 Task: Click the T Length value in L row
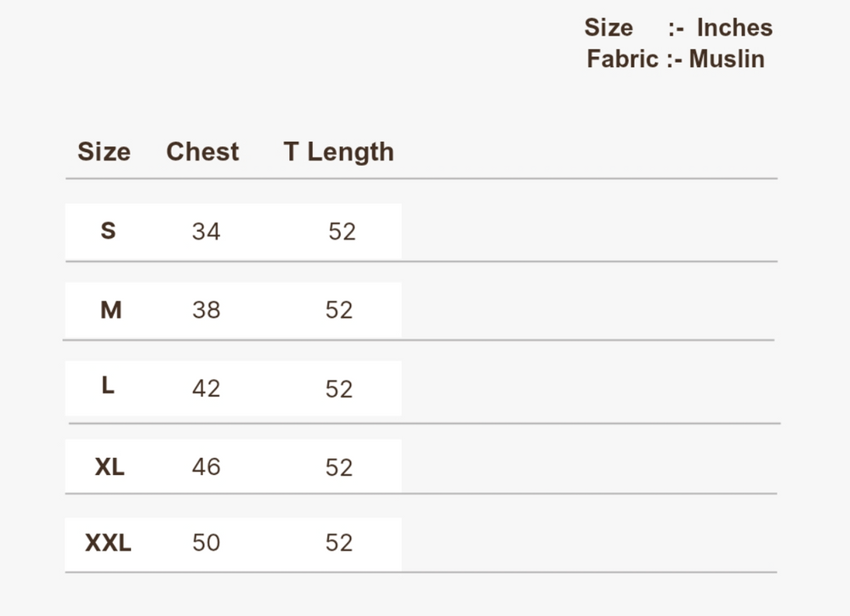coord(338,388)
